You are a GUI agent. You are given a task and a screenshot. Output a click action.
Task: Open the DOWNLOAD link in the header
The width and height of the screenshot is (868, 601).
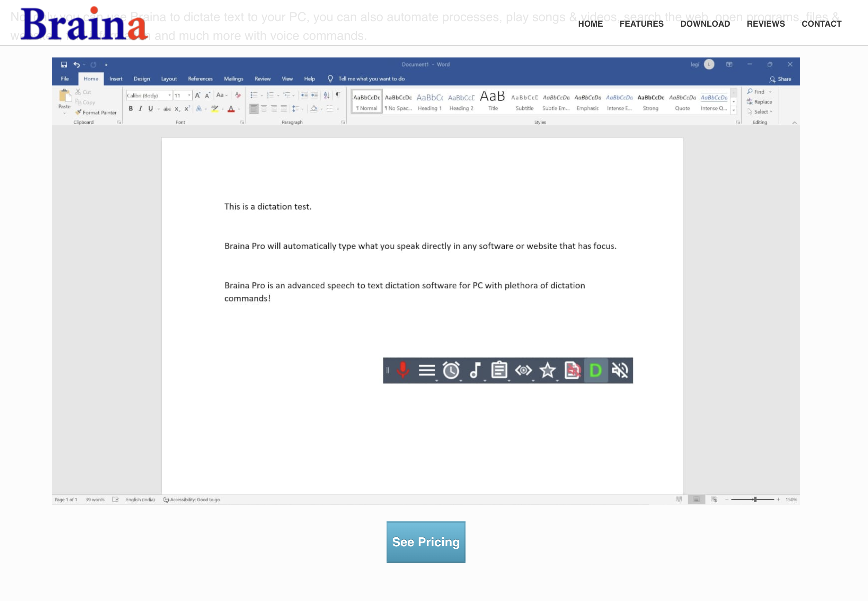705,24
